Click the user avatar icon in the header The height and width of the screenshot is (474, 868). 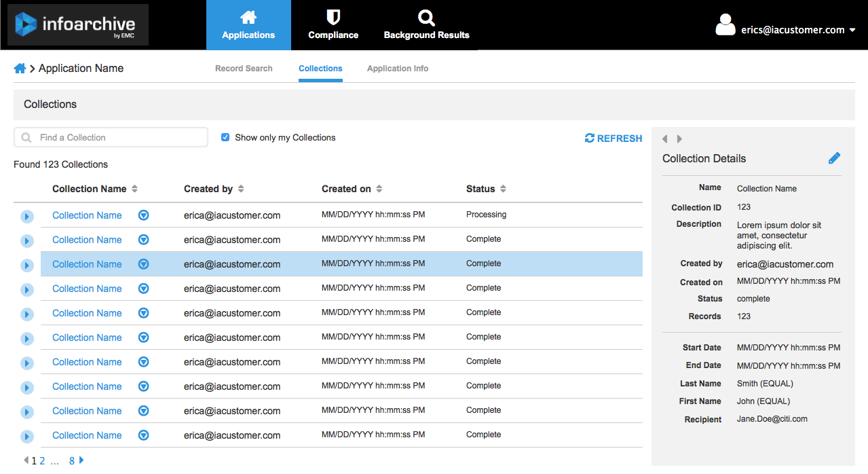[725, 25]
